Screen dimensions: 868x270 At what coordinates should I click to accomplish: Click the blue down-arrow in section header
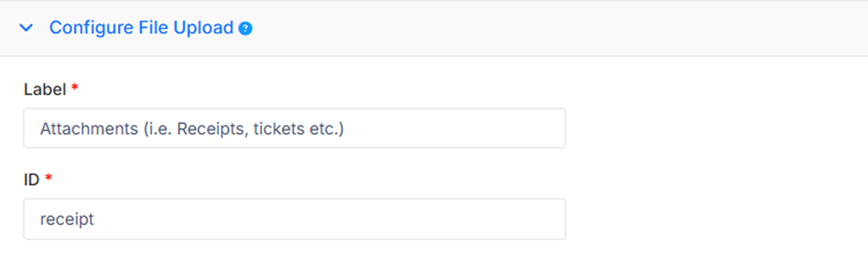[x=26, y=28]
